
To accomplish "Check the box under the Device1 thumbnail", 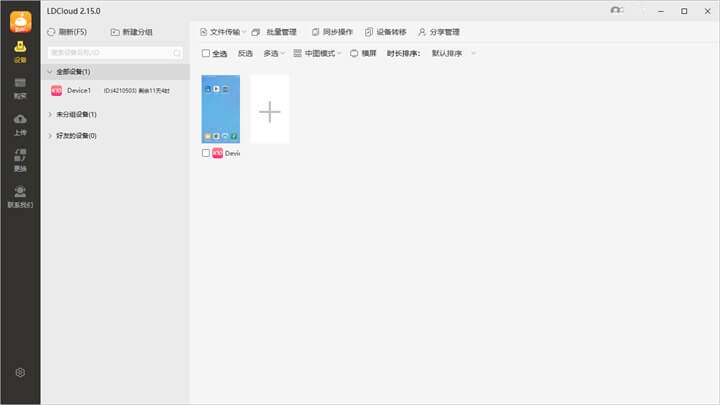I will click(206, 154).
